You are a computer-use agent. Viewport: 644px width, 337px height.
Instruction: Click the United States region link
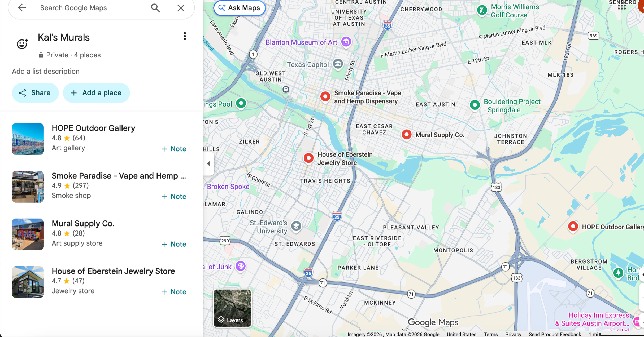click(462, 334)
